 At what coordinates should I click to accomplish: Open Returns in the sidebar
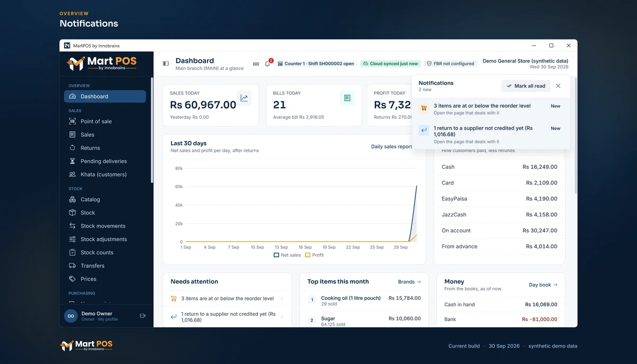point(105,148)
